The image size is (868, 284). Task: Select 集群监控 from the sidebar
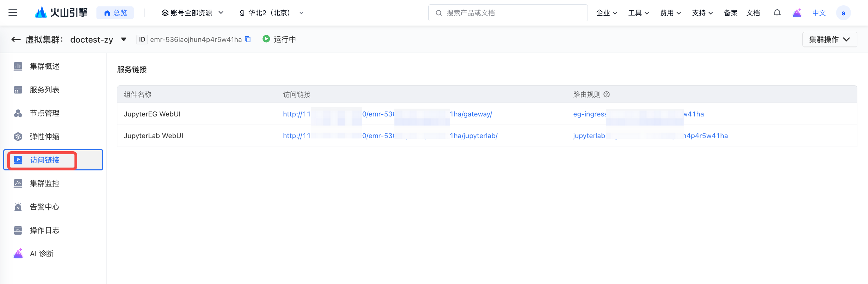[45, 184]
